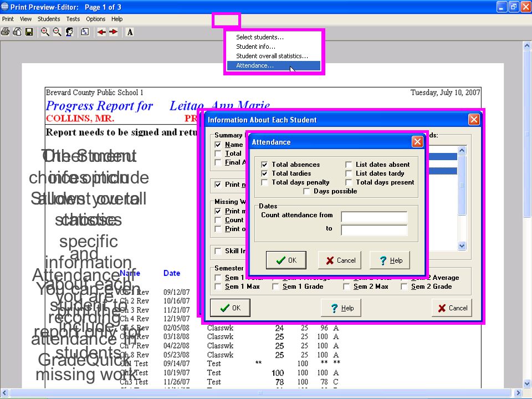
Task: Click the preview vertical scrollbar's up arrow
Action: click(527, 45)
